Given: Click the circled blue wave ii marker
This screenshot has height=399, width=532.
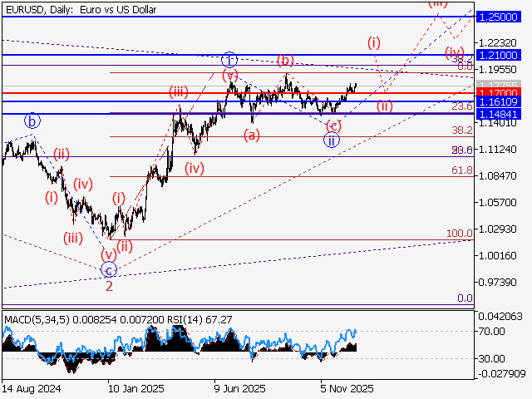Looking at the screenshot, I should 332,140.
